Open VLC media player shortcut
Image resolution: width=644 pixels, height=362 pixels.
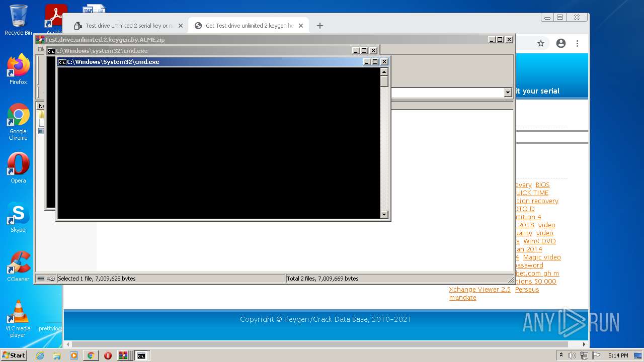[18, 319]
